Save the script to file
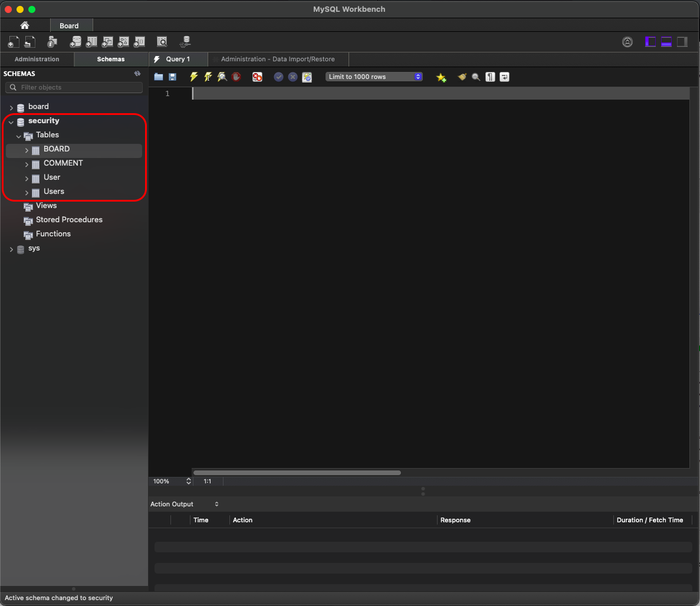 (172, 77)
